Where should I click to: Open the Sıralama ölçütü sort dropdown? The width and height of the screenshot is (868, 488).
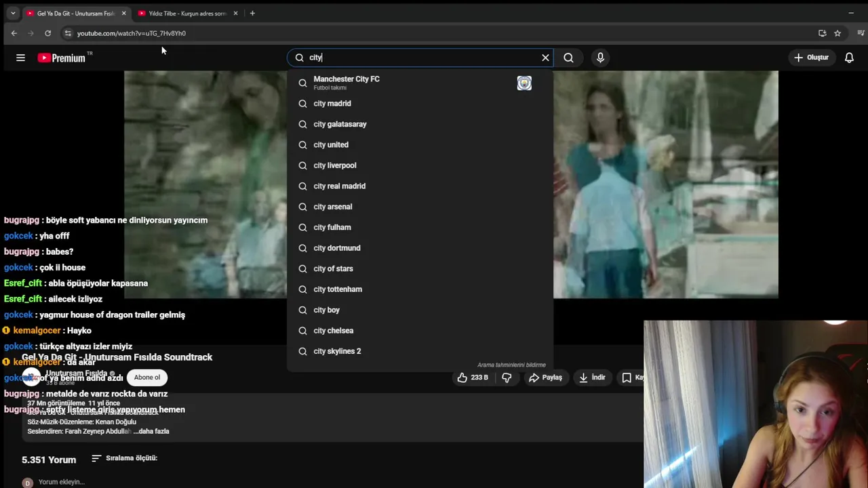pyautogui.click(x=125, y=458)
